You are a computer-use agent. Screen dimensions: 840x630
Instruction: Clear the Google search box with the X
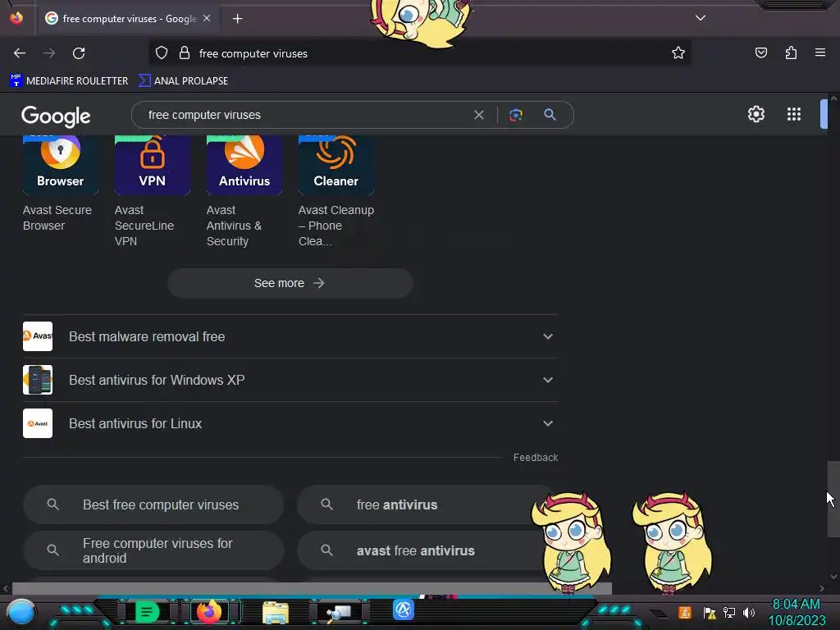[479, 115]
